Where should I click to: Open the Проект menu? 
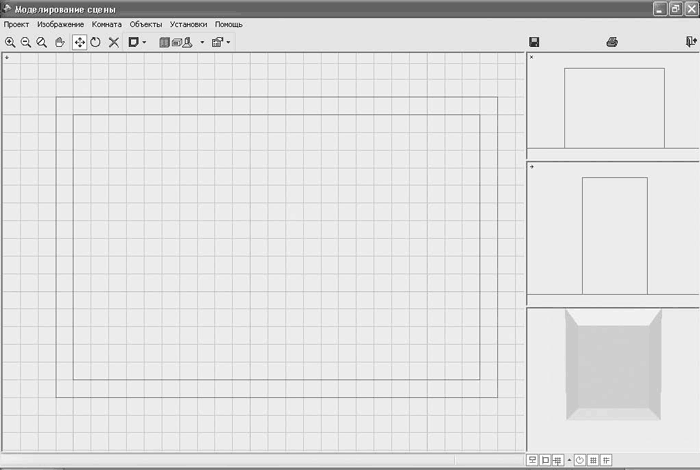[x=17, y=25]
